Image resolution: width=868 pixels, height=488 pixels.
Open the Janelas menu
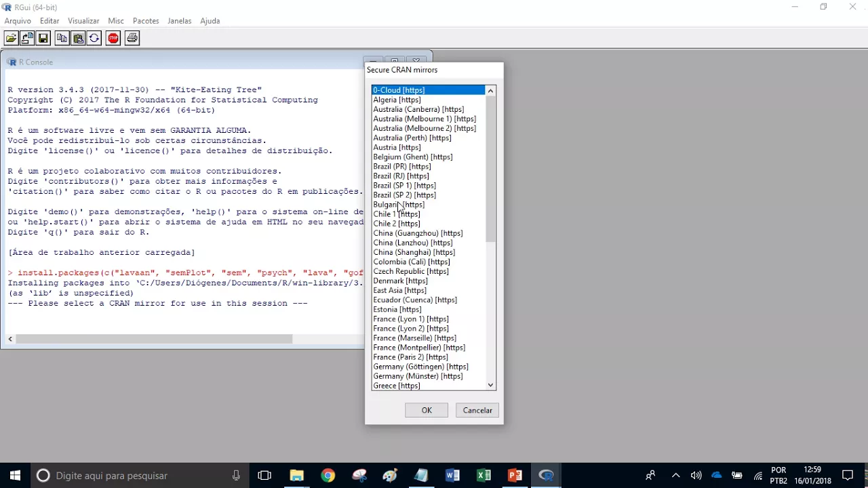[180, 21]
